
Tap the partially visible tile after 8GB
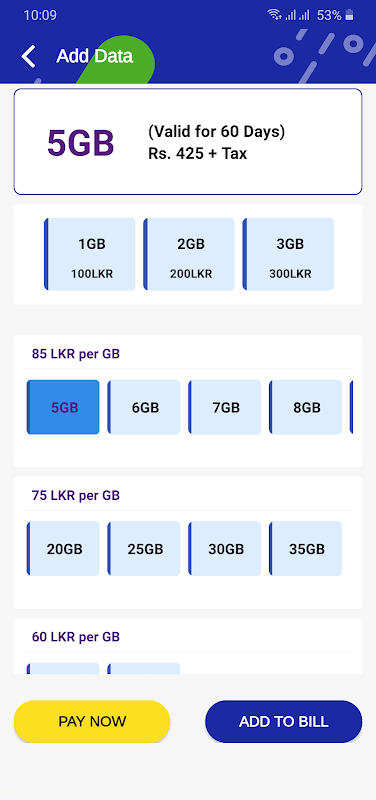pyautogui.click(x=351, y=407)
